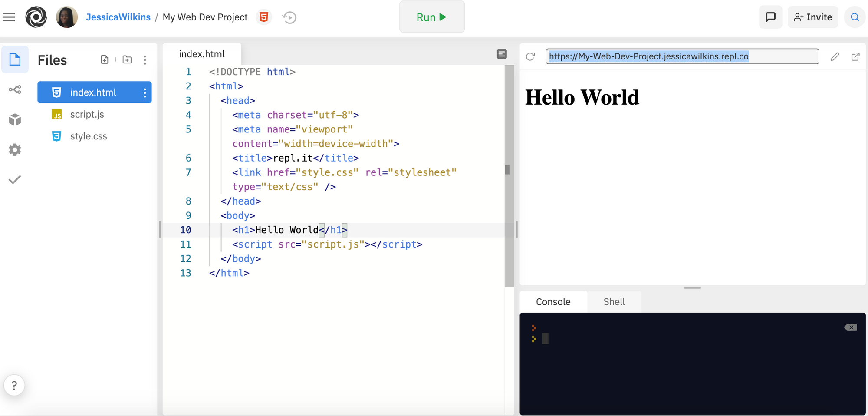Click the preview URL address field
Screen dimensions: 868x416
click(681, 56)
